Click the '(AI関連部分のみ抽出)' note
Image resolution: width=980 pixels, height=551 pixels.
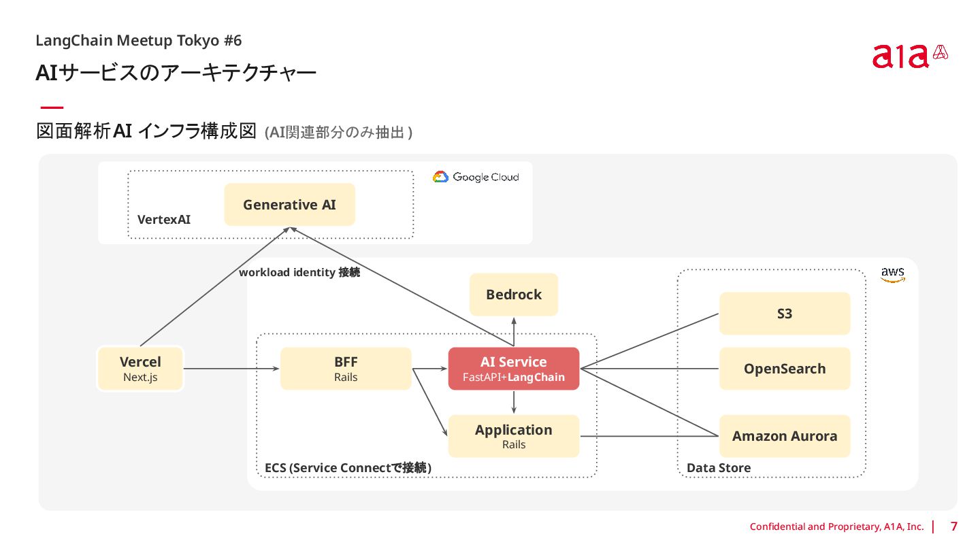[338, 133]
